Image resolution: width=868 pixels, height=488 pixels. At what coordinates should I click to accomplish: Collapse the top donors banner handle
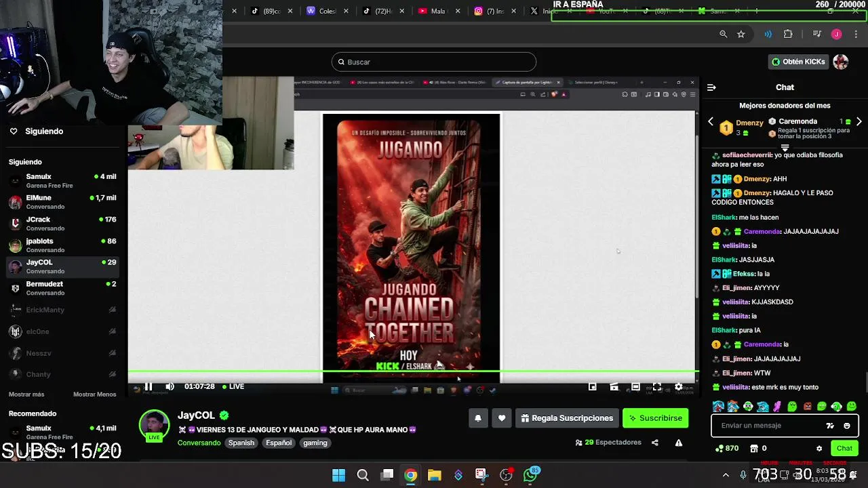(x=785, y=147)
